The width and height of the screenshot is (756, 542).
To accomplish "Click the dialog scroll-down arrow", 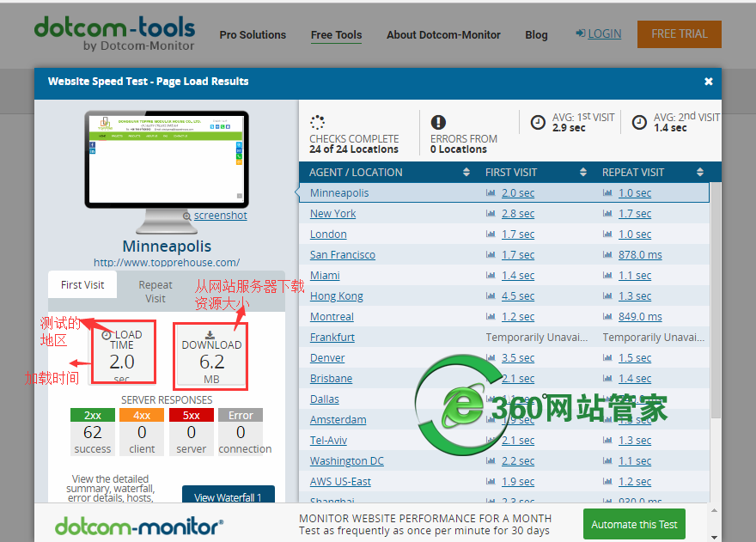I will tap(715, 537).
